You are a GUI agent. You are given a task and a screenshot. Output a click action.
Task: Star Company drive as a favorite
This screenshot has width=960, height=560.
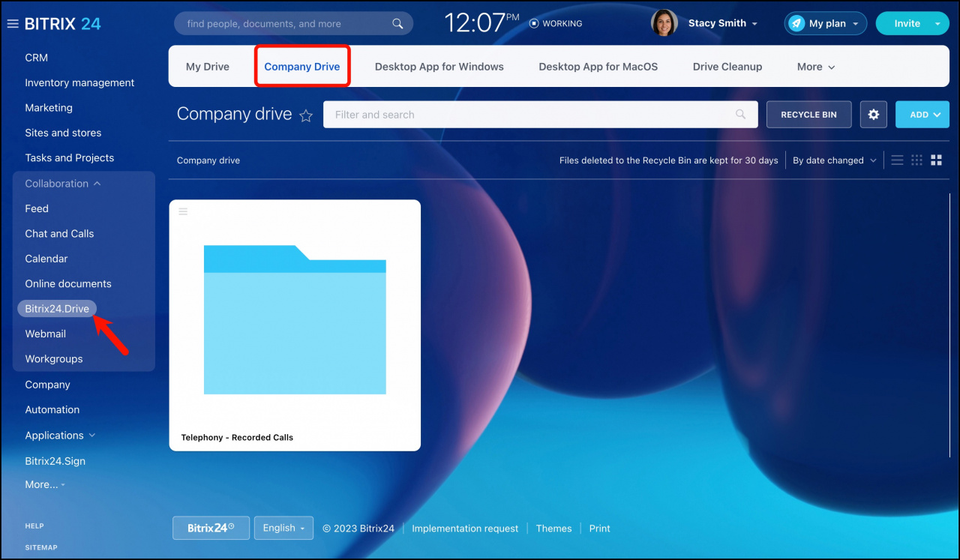click(306, 115)
